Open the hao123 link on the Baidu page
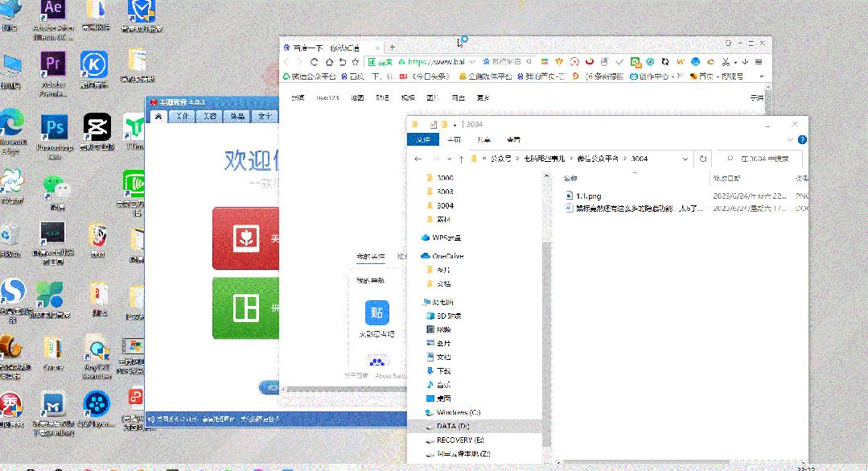Screen dimensions: 868x471 (x=327, y=97)
